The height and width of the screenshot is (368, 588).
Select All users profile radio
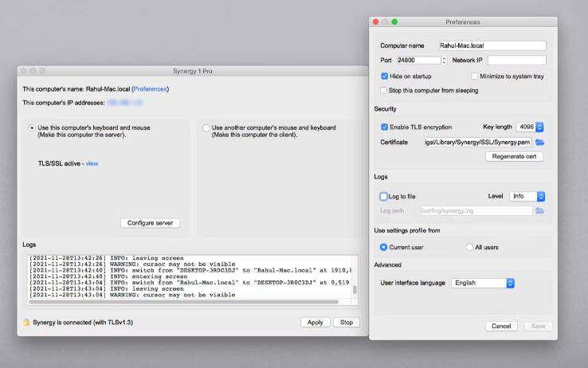[469, 248]
